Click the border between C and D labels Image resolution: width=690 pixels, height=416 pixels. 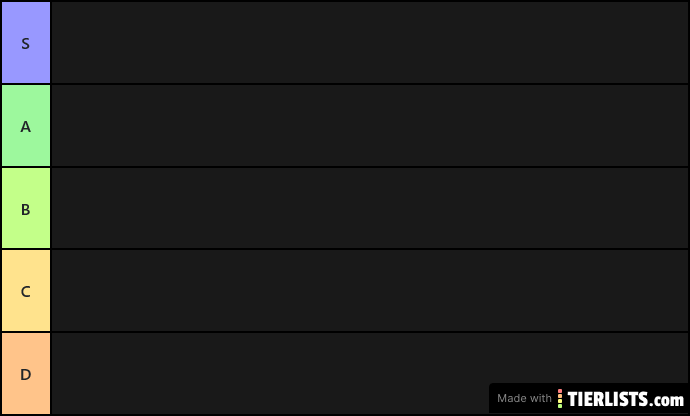26,332
